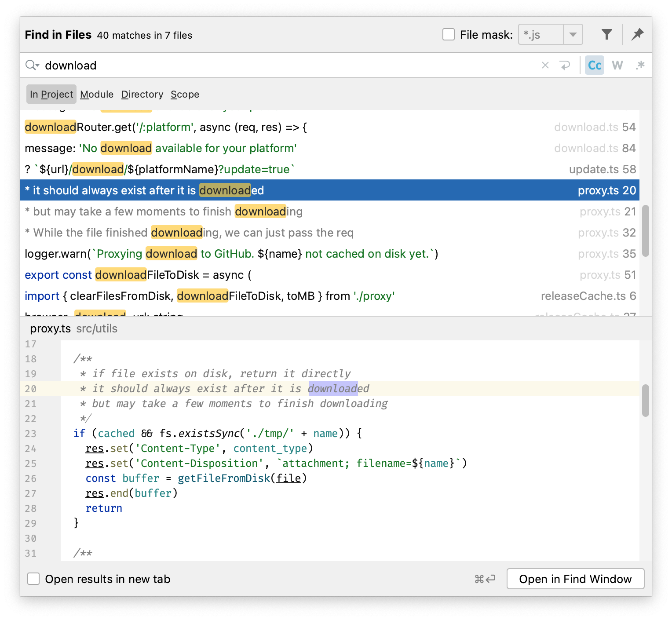The image size is (672, 620).
Task: Open search history magnifier icon
Action: [x=33, y=66]
